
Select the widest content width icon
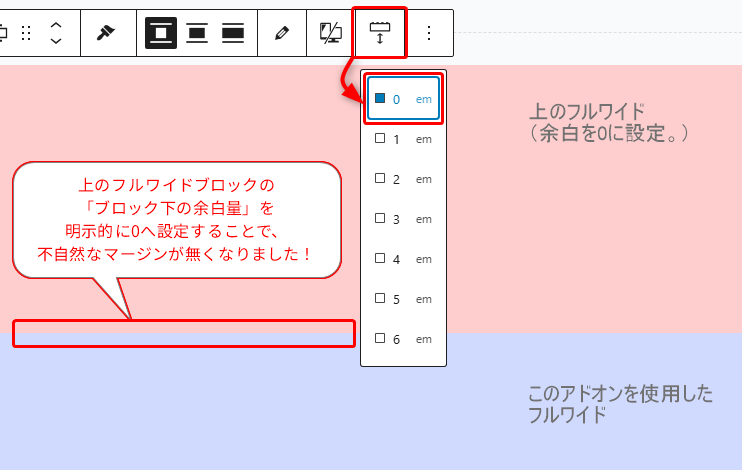click(233, 33)
